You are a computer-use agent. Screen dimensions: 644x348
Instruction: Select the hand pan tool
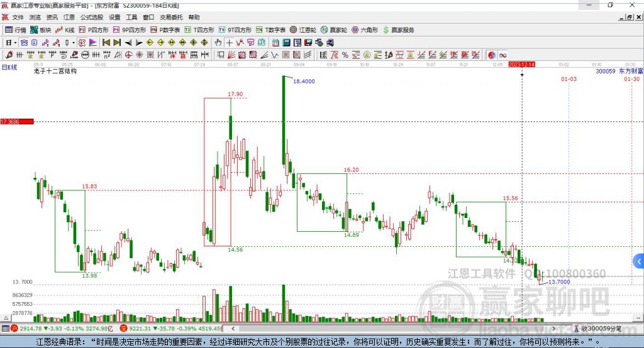click(x=218, y=43)
